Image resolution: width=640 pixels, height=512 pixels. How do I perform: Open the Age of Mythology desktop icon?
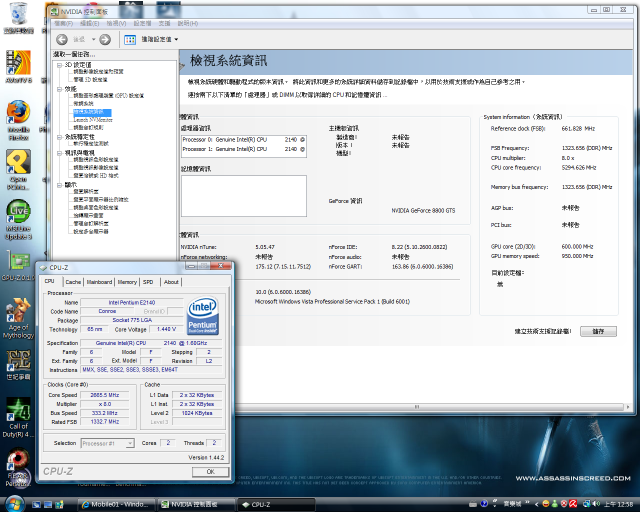click(18, 318)
